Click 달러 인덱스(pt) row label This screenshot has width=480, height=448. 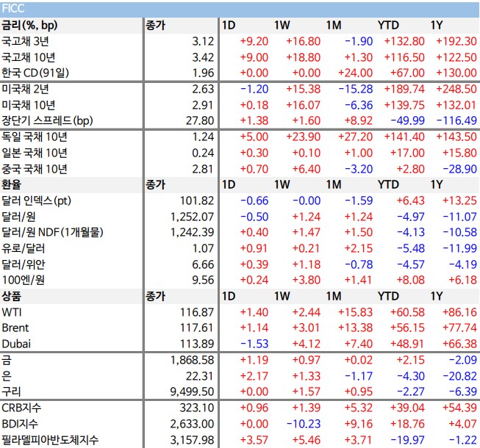(36, 201)
